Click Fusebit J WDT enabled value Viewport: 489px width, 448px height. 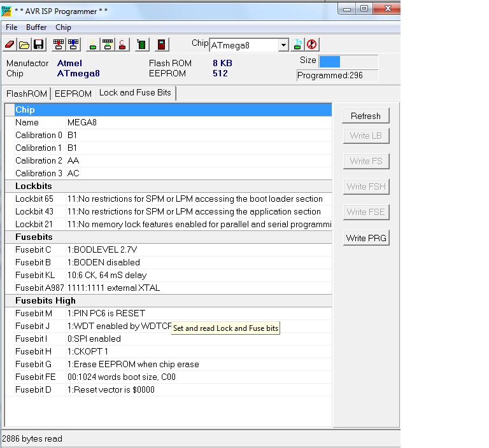coord(119,326)
